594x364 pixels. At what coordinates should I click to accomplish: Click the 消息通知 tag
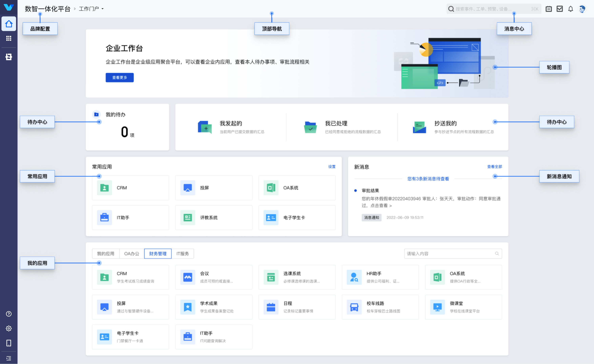click(x=371, y=217)
